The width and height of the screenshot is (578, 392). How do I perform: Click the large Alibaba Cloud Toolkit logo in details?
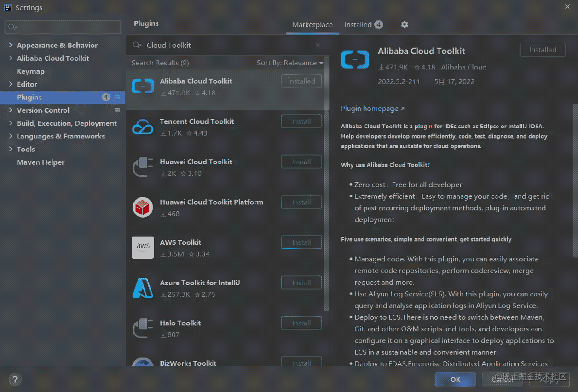(x=355, y=59)
